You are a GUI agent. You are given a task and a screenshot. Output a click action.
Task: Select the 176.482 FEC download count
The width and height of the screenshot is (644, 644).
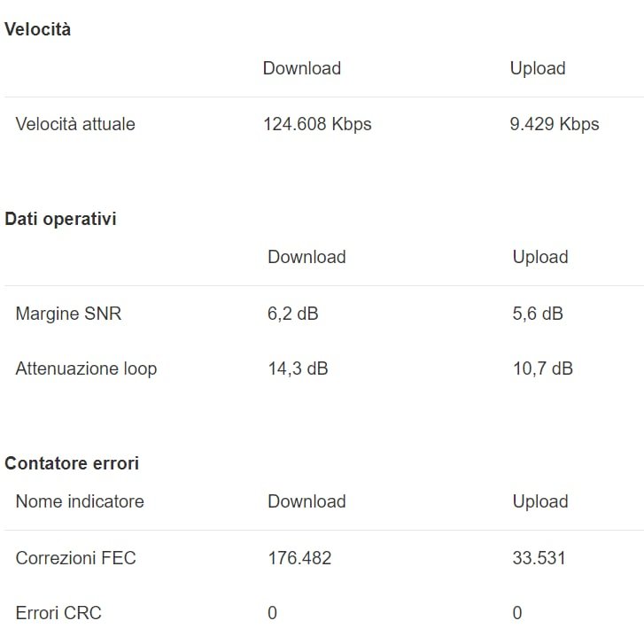(x=299, y=558)
